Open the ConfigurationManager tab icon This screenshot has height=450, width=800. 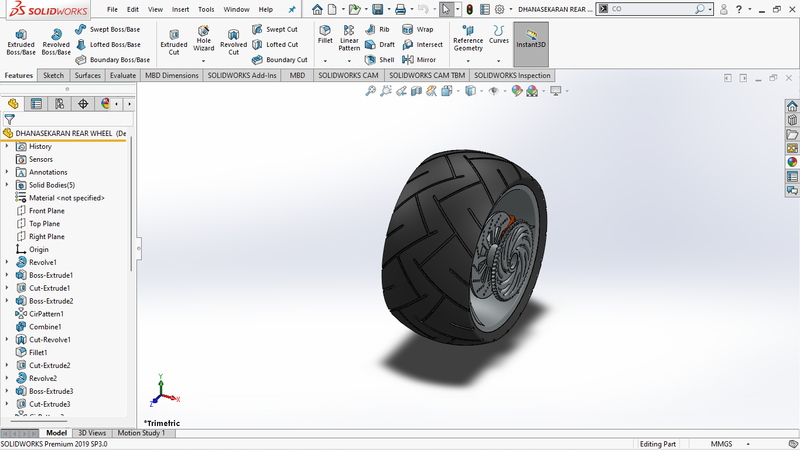(60, 103)
